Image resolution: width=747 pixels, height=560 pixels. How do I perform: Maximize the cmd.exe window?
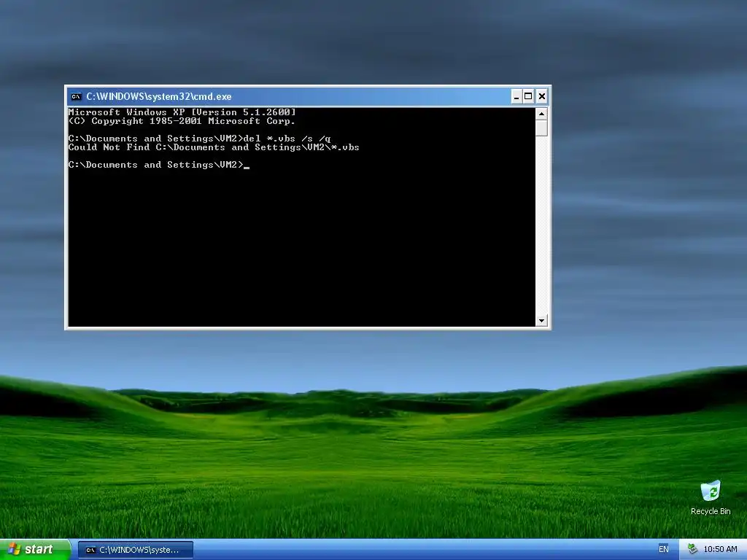click(x=528, y=97)
